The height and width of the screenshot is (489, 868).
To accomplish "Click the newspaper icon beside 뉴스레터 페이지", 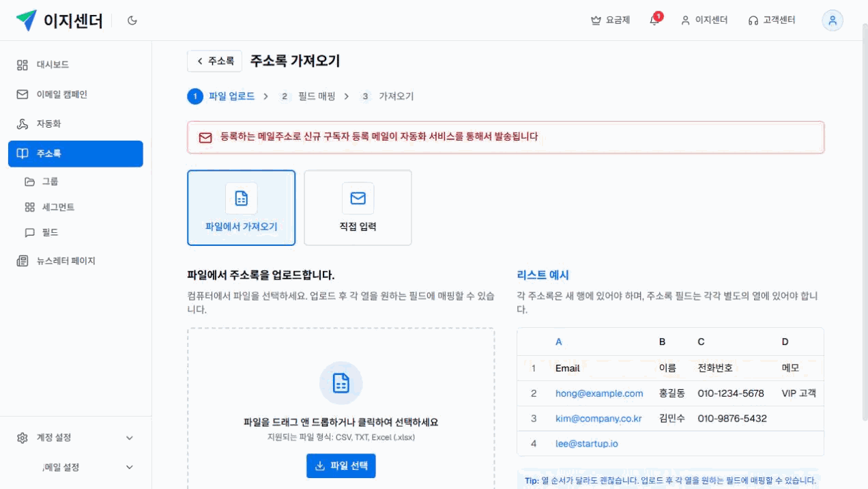I will pos(23,261).
